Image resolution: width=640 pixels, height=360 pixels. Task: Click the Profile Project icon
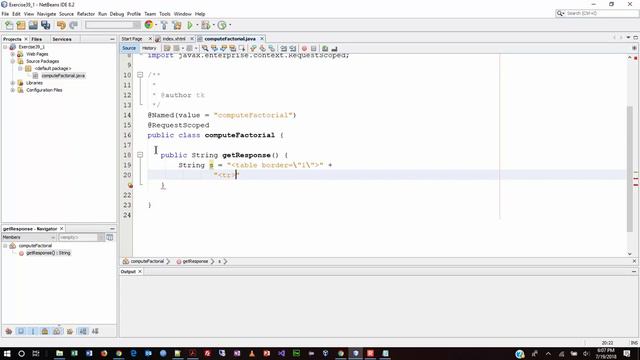point(222,25)
